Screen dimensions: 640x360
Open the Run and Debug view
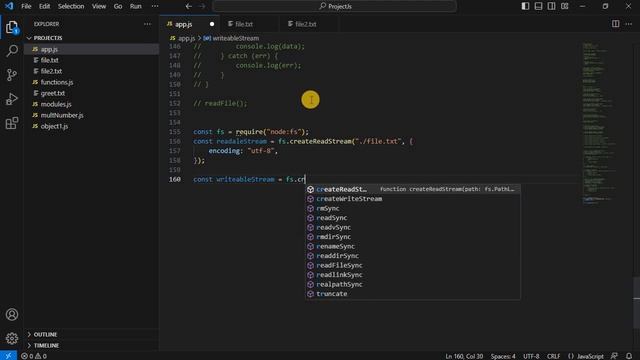(x=12, y=99)
